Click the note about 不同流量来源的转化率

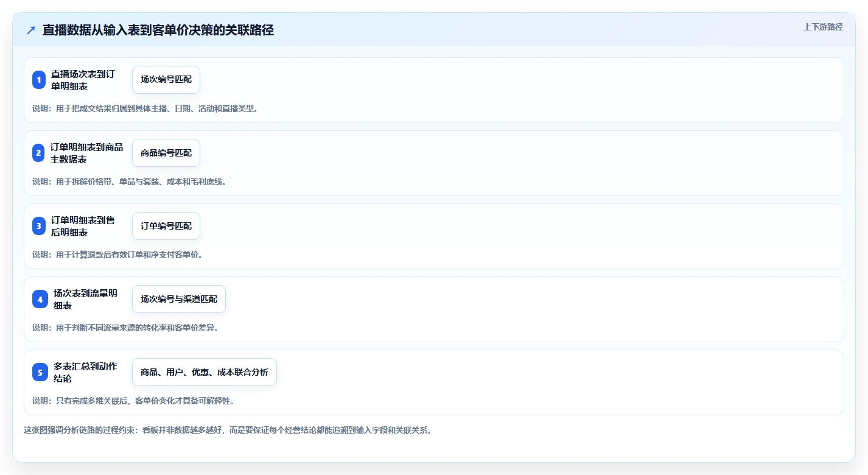[125, 328]
